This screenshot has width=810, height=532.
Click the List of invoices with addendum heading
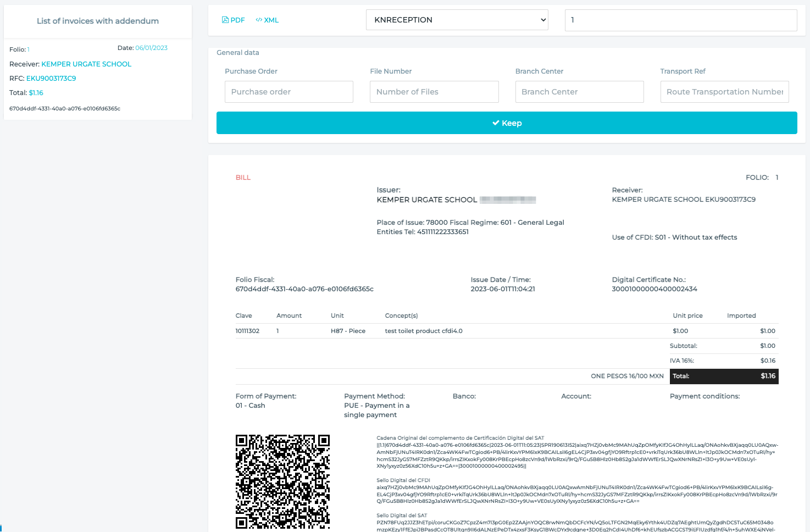[98, 21]
